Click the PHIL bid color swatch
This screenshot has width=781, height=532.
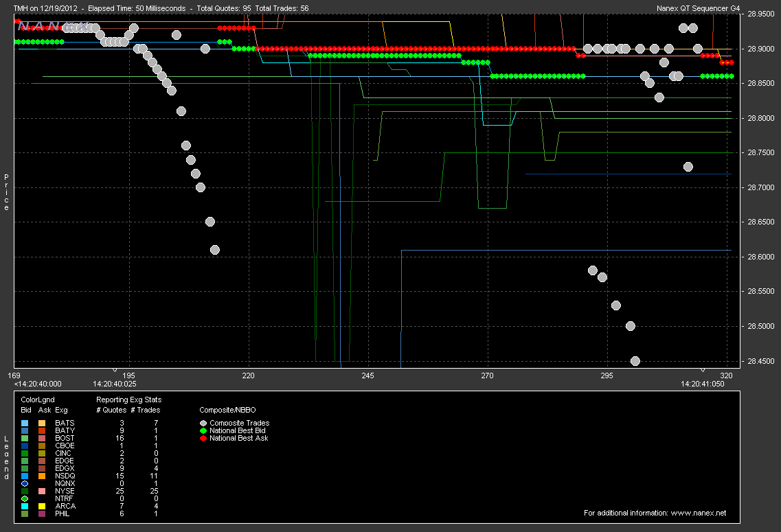pos(25,513)
